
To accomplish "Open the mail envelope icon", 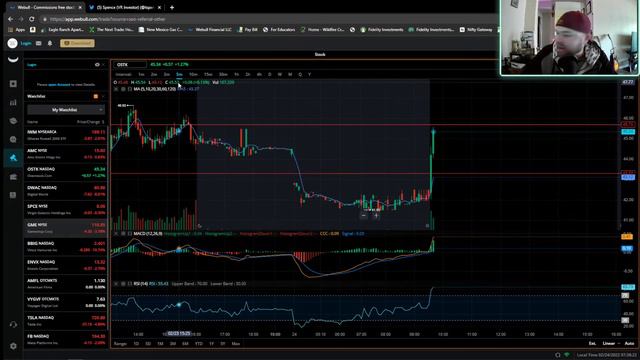I will (x=38, y=43).
